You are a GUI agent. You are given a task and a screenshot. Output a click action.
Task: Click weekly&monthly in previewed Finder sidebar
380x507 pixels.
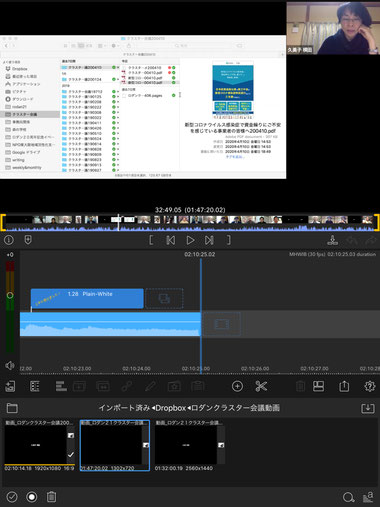(27, 168)
